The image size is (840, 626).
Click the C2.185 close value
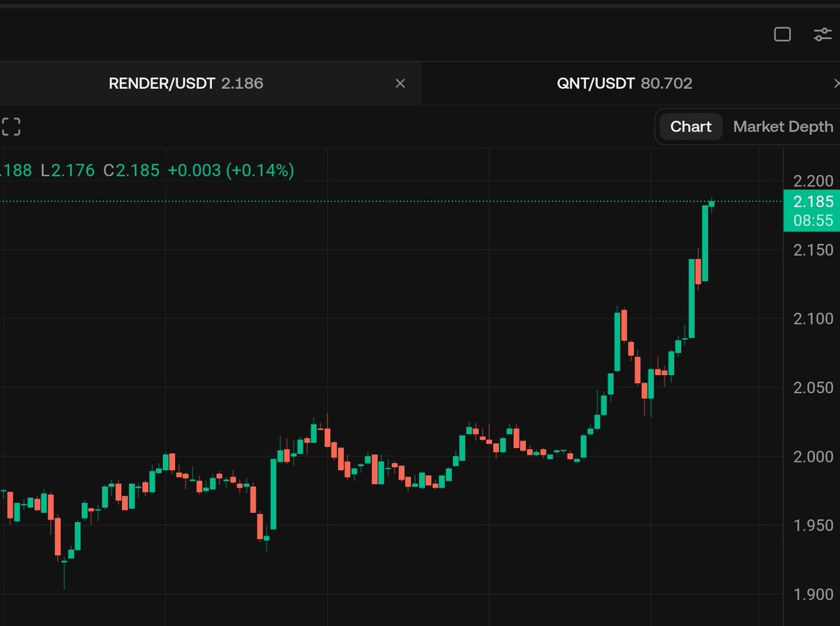[x=131, y=170]
